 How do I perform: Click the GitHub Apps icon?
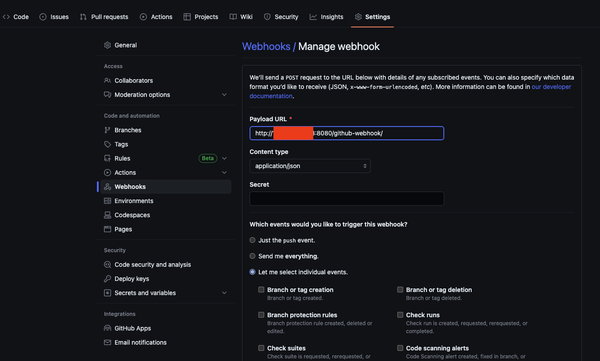[107, 328]
